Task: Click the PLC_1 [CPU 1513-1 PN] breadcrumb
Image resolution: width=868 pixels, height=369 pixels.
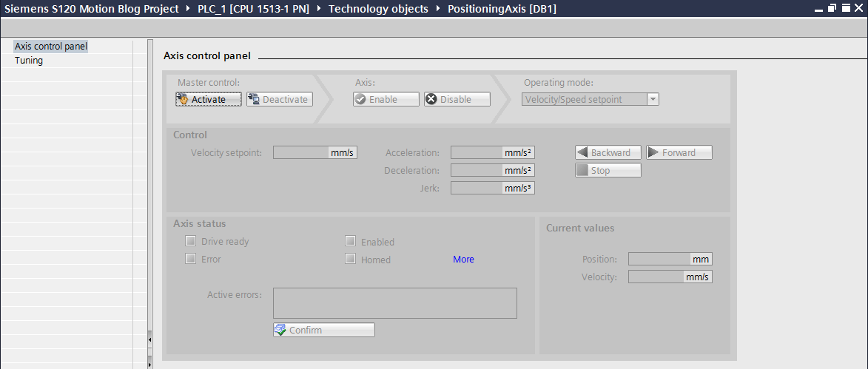Action: pyautogui.click(x=254, y=9)
